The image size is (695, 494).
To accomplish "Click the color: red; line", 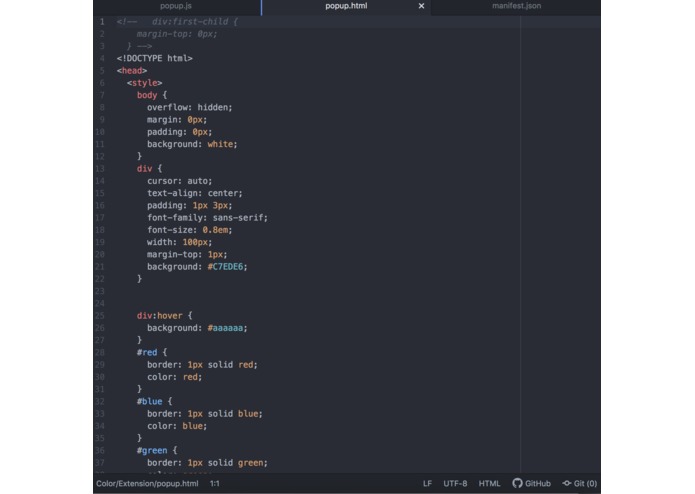I will (x=175, y=377).
